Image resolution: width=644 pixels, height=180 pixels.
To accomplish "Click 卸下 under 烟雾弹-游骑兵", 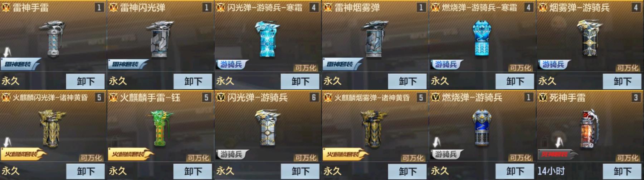I will coord(622,81).
